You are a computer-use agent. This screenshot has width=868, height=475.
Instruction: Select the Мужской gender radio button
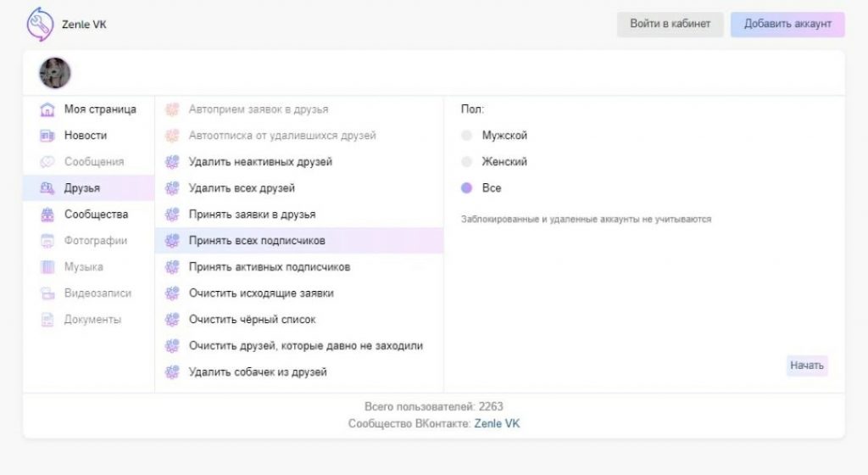[466, 136]
